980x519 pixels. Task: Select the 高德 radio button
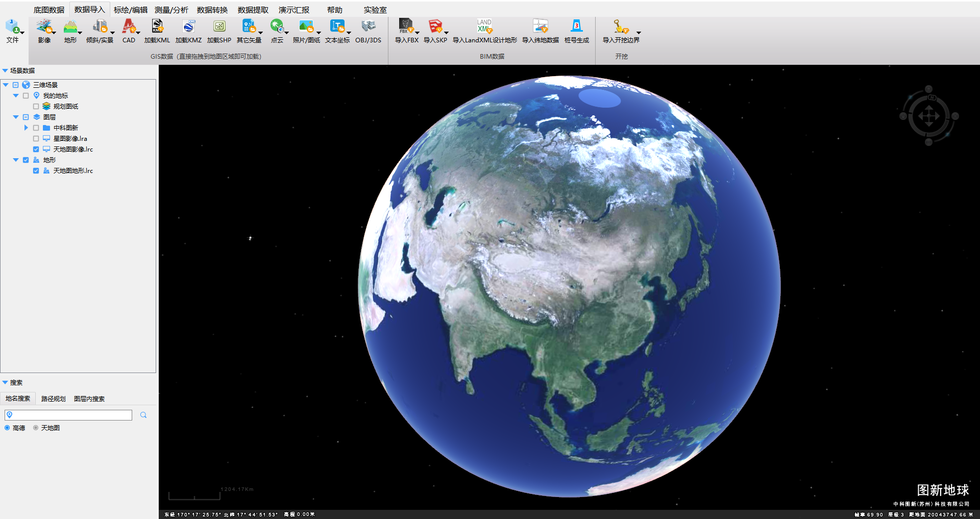(7, 428)
